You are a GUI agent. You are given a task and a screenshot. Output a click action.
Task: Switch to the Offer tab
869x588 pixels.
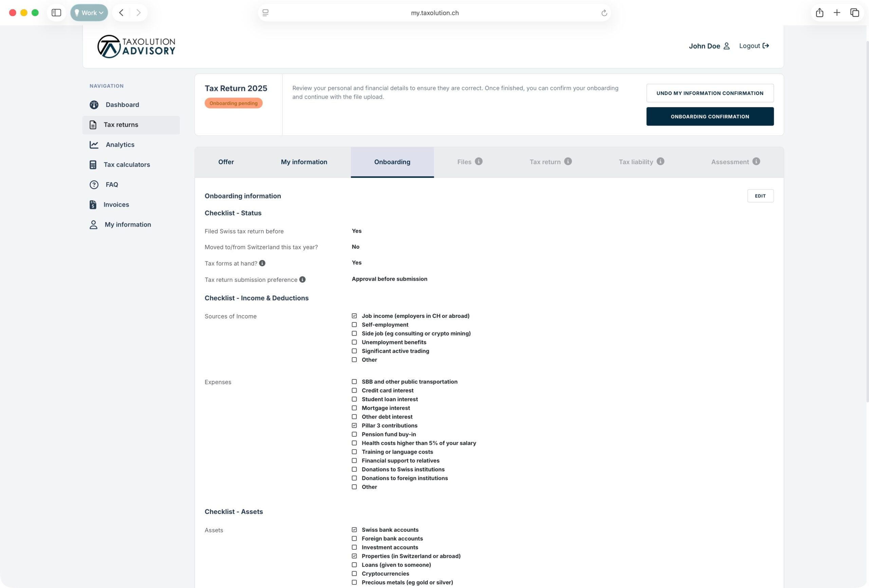(226, 162)
